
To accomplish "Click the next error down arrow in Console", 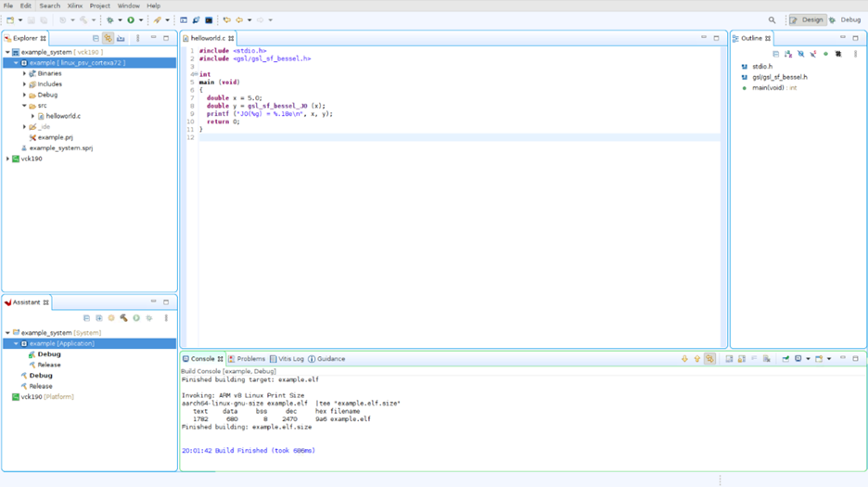I will 684,359.
